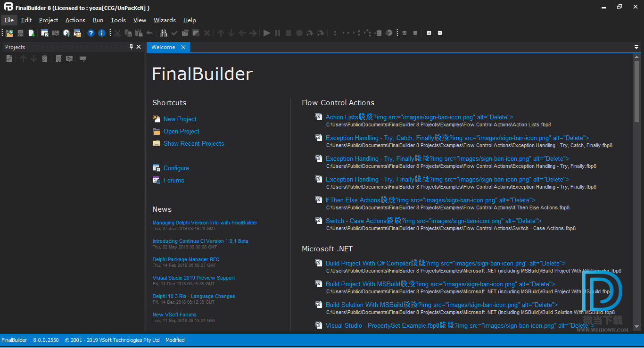Click the Open Project shortcut link
Screen dimensions: 644x348
[x=181, y=132]
